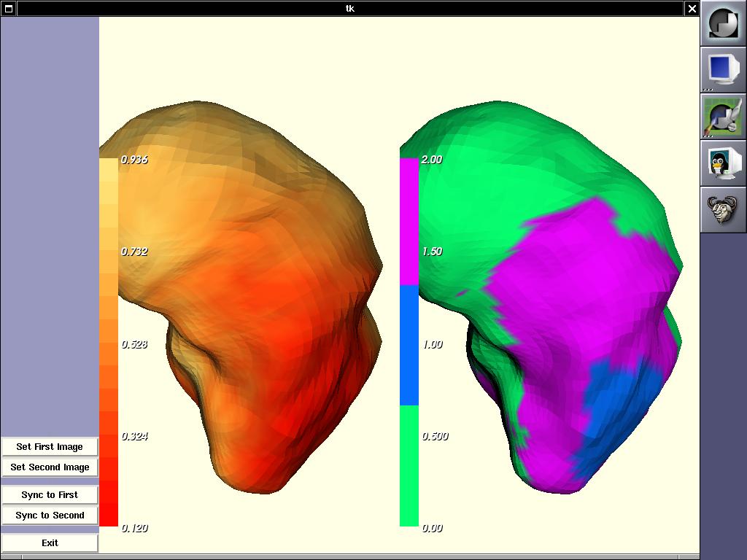Click the 0.732 colorbar label

[x=134, y=252]
